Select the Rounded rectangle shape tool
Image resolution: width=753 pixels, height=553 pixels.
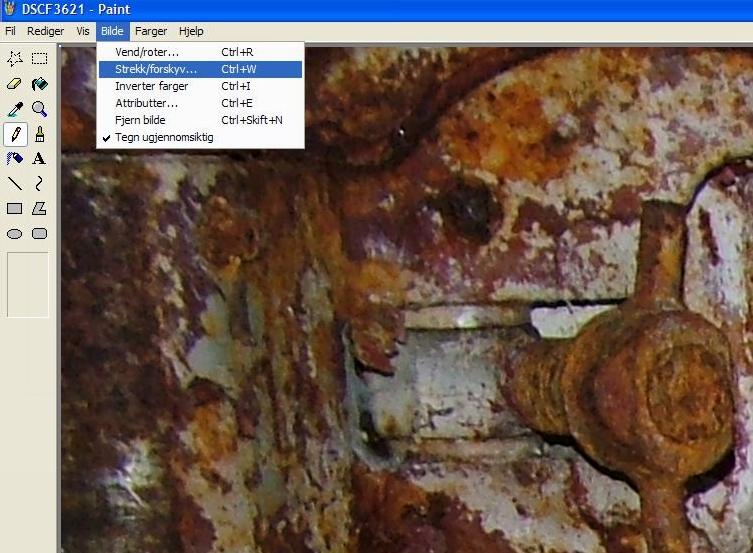pyautogui.click(x=39, y=234)
